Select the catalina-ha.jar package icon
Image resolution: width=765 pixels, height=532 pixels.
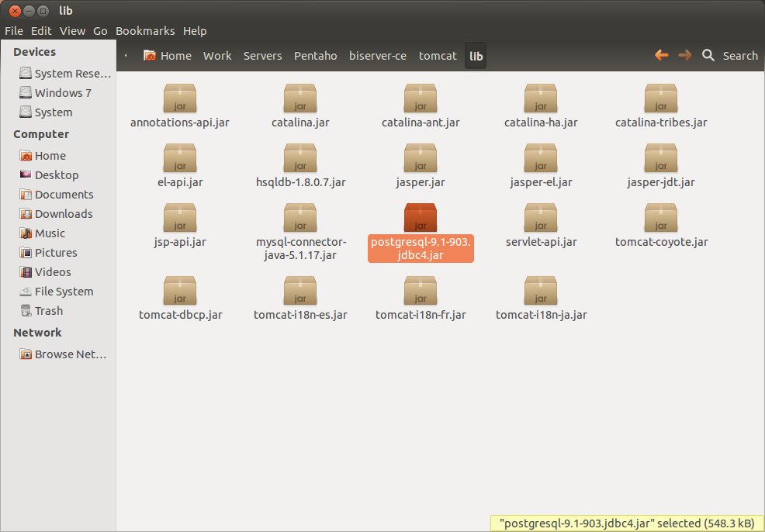541,98
